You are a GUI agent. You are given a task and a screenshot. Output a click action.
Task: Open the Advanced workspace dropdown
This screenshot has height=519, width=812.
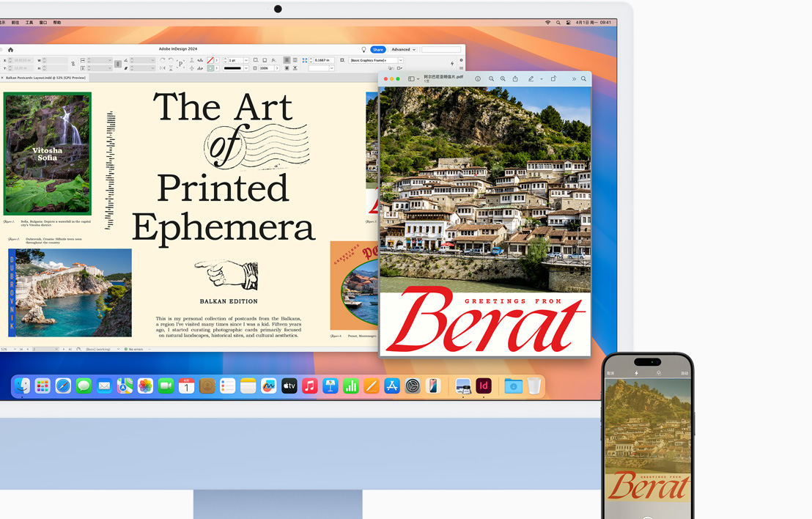point(403,50)
